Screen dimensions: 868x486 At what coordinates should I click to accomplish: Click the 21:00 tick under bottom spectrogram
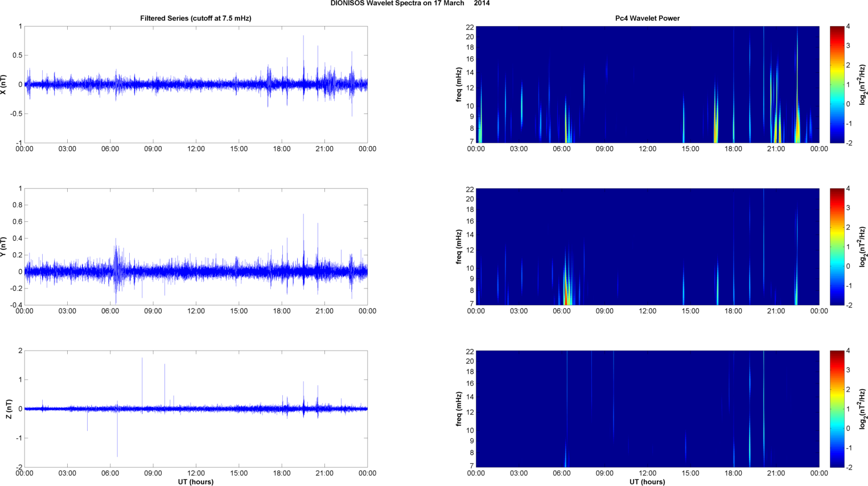(x=776, y=473)
